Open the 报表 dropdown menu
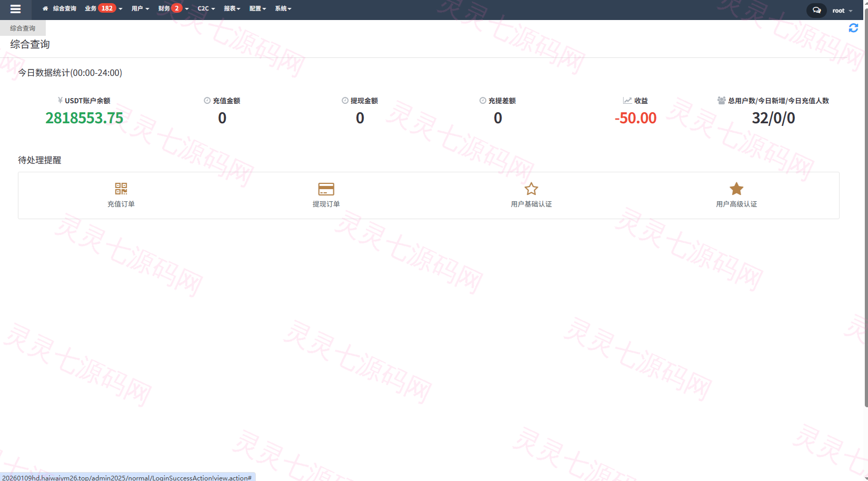The height and width of the screenshot is (481, 868). click(x=232, y=8)
